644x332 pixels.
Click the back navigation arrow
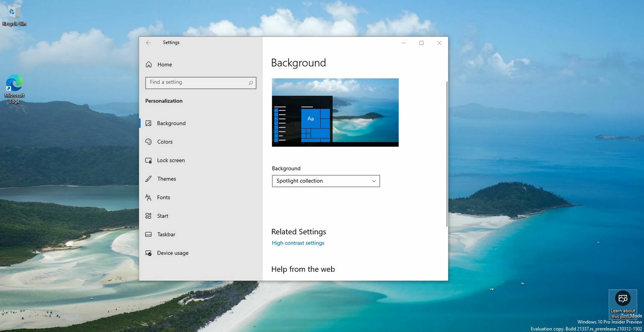147,42
